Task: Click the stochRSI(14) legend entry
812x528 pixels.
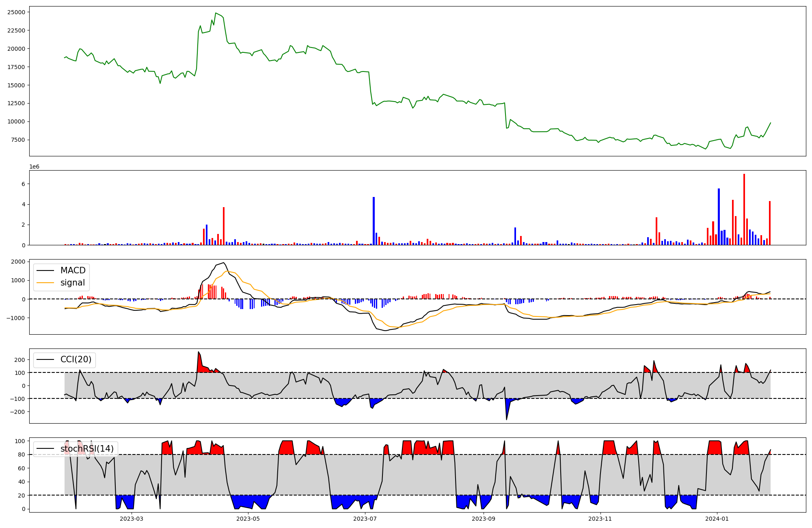Action: 87,449
